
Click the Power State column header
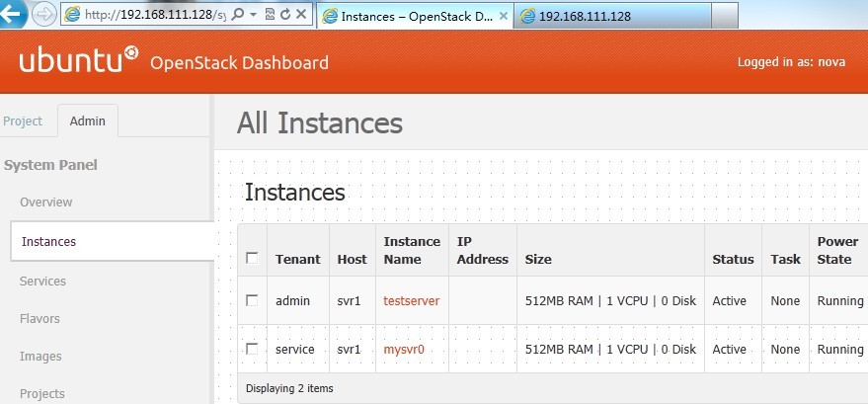(x=837, y=250)
